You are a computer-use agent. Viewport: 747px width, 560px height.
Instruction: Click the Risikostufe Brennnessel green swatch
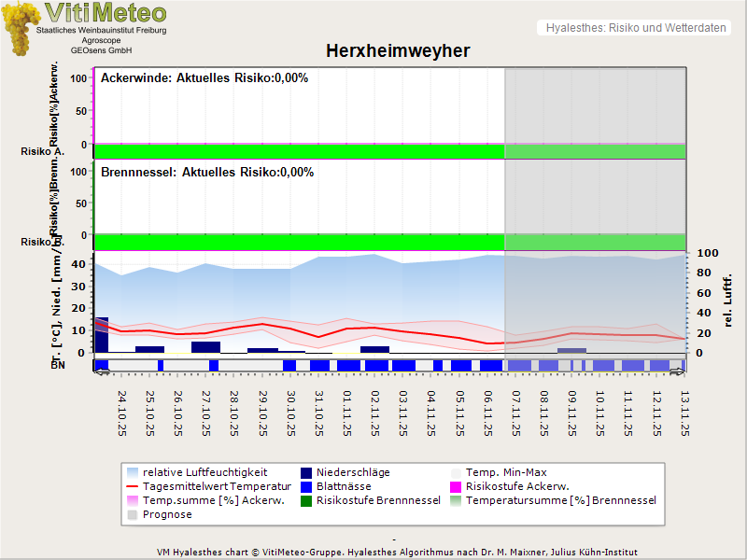[x=305, y=500]
